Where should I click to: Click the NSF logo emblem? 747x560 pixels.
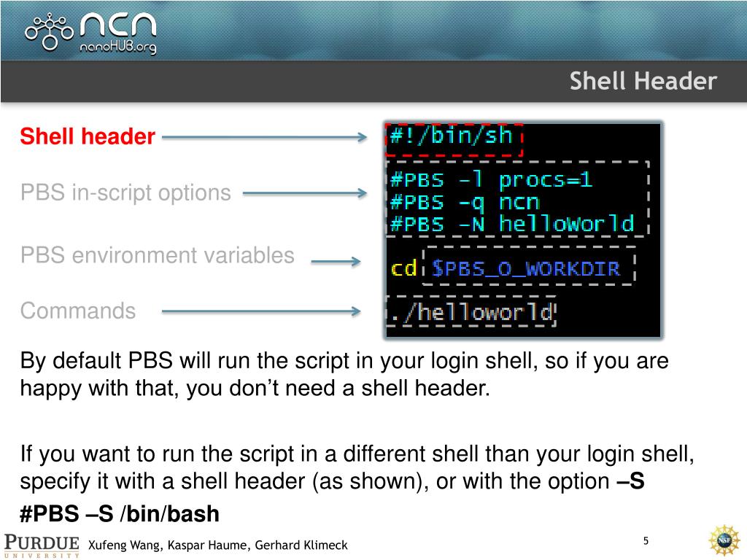point(724,540)
